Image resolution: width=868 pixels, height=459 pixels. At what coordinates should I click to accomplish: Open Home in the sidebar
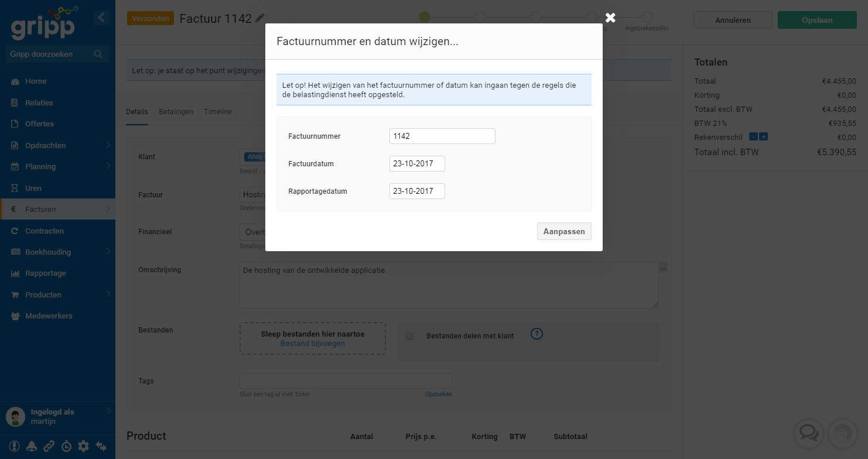(x=57, y=81)
